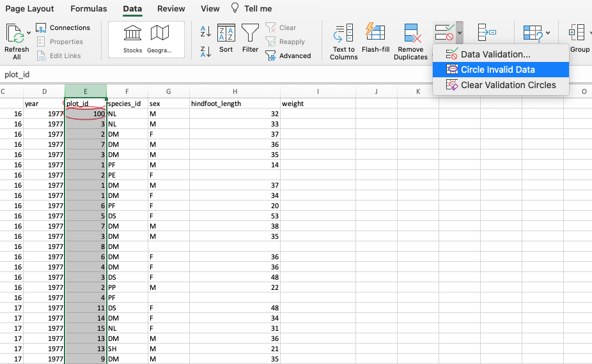Sort descending Z to A

(206, 52)
